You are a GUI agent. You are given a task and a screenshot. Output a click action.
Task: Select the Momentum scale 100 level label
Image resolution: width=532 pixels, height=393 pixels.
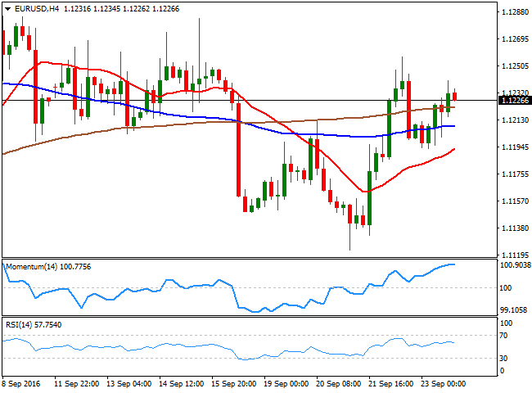pos(506,288)
